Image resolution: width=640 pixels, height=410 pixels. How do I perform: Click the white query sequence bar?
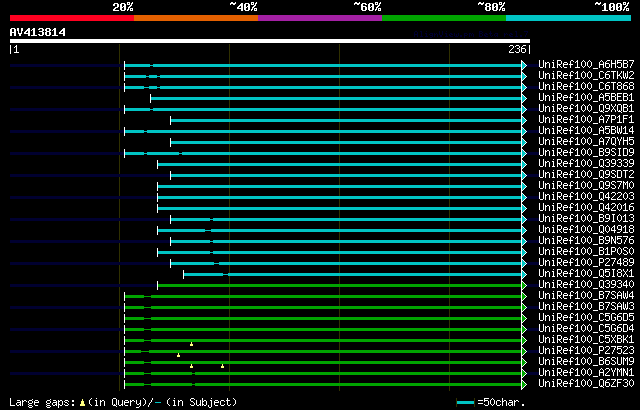point(270,41)
